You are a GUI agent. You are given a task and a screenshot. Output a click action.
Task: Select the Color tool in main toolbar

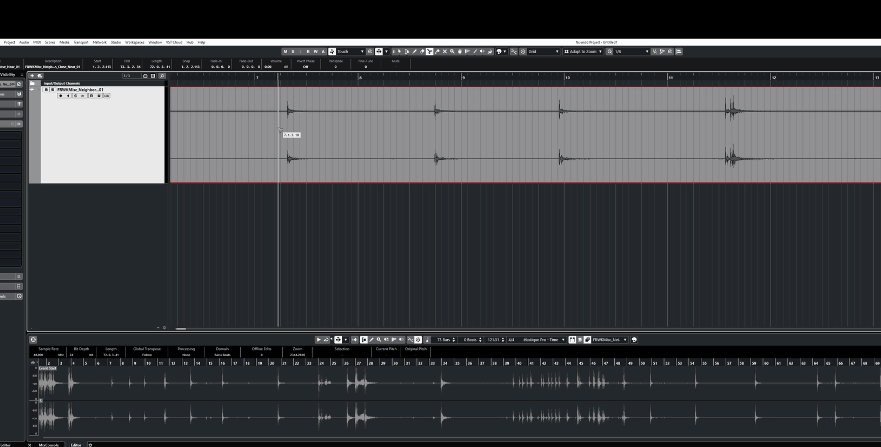coord(490,51)
